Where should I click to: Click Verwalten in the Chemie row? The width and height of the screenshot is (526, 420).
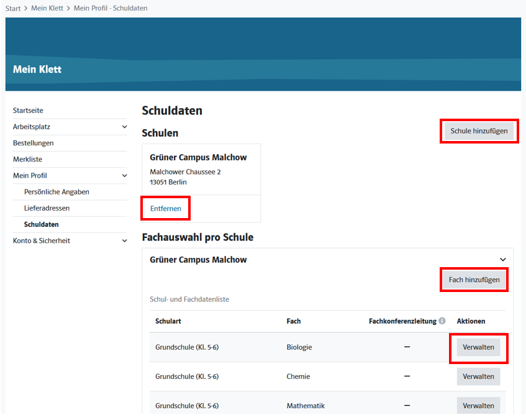tap(478, 377)
